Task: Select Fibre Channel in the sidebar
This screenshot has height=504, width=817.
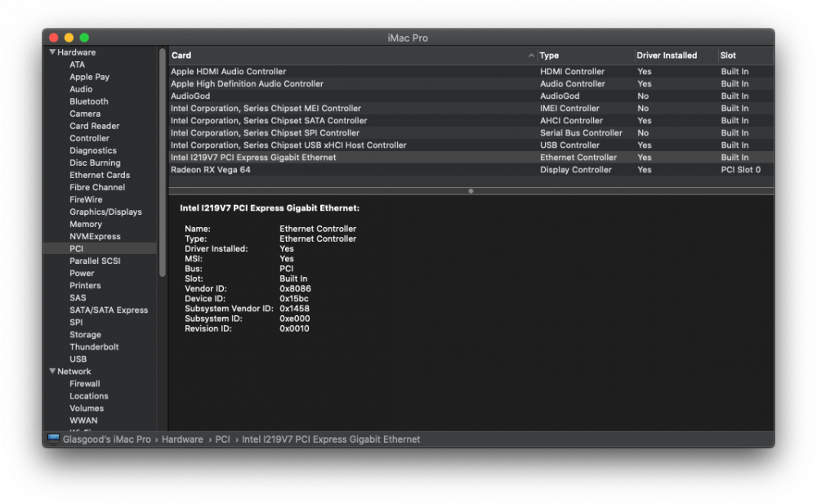Action: (x=97, y=187)
